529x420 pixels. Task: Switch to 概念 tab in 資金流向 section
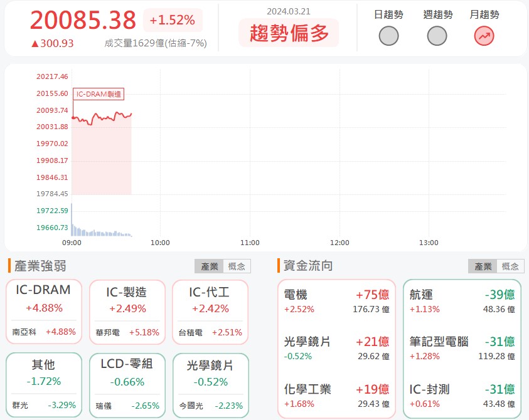pyautogui.click(x=510, y=266)
